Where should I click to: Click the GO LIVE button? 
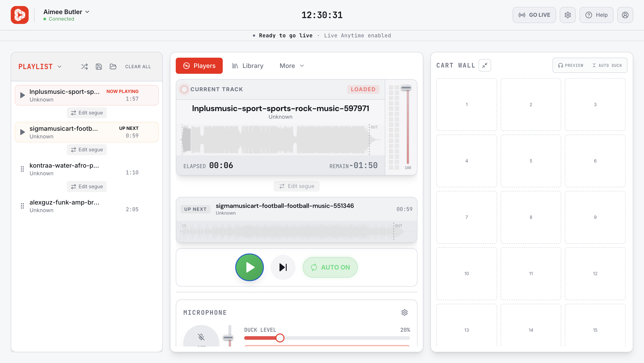coord(534,15)
